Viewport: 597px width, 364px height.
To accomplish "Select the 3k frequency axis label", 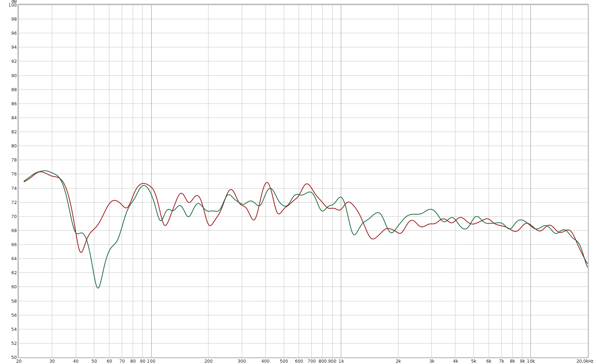I will 432,361.
